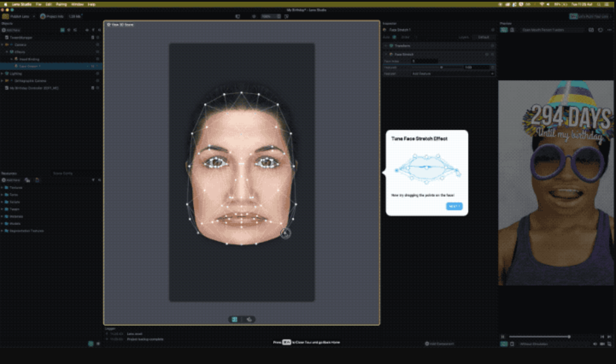Collapse the Effects tree item

(x=7, y=52)
